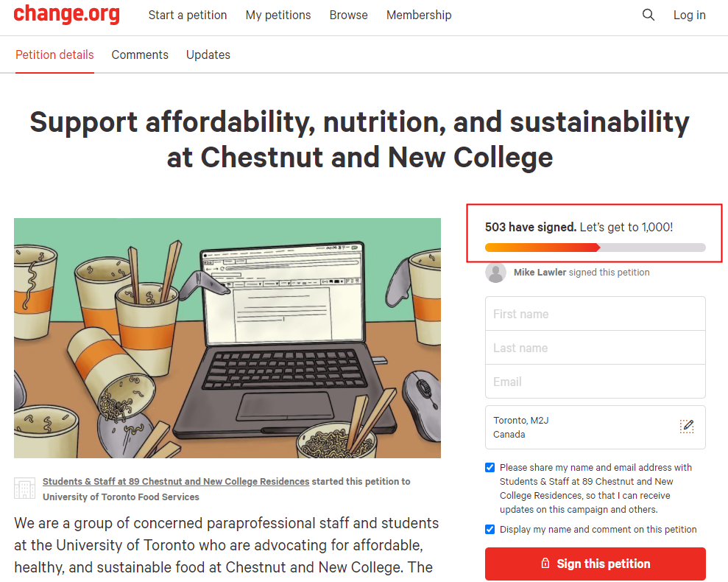Switch to the Updates tab
728x582 pixels.
(208, 55)
